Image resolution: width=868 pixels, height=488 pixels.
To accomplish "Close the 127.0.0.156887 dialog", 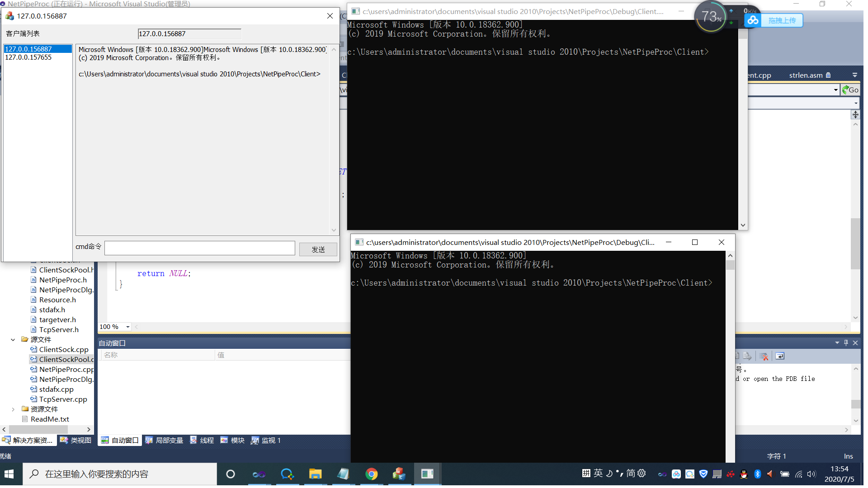I will pyautogui.click(x=330, y=16).
